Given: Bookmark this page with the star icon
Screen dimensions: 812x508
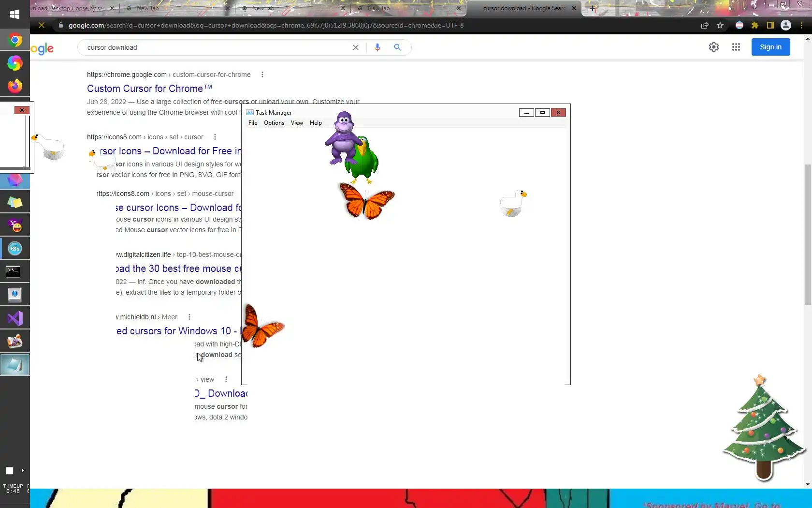Looking at the screenshot, I should tap(720, 25).
